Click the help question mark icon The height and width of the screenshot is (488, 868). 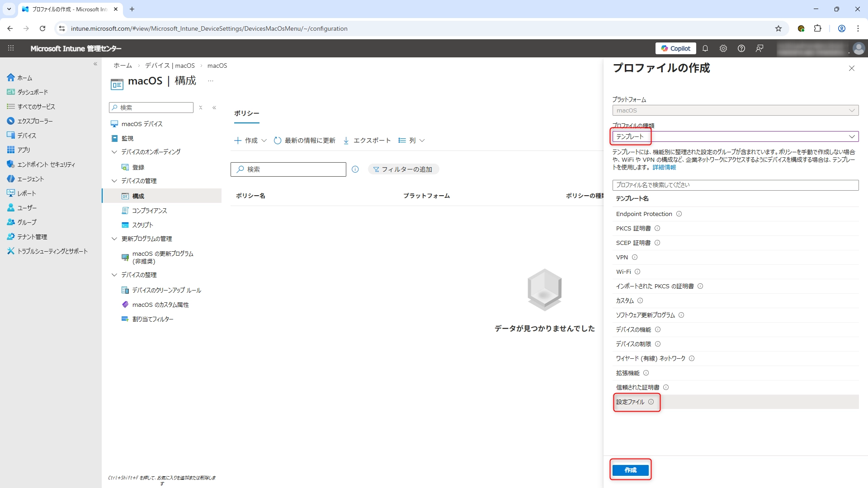pyautogui.click(x=741, y=48)
